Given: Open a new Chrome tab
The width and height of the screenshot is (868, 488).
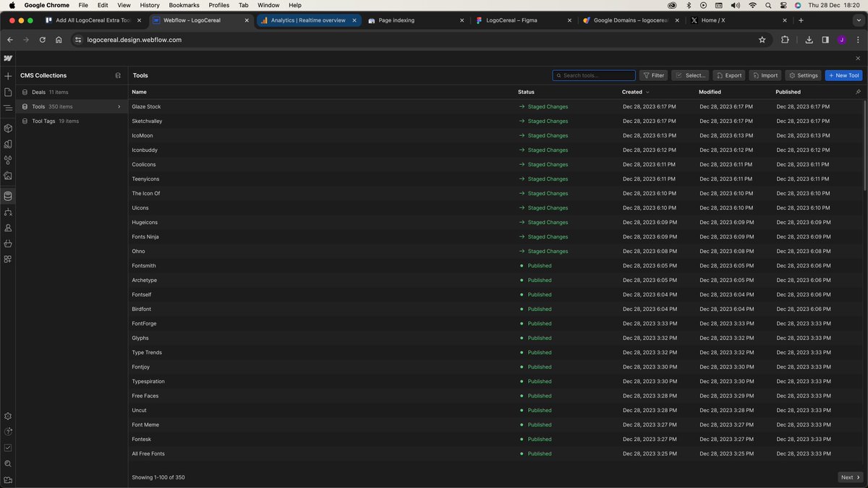Looking at the screenshot, I should pyautogui.click(x=801, y=20).
